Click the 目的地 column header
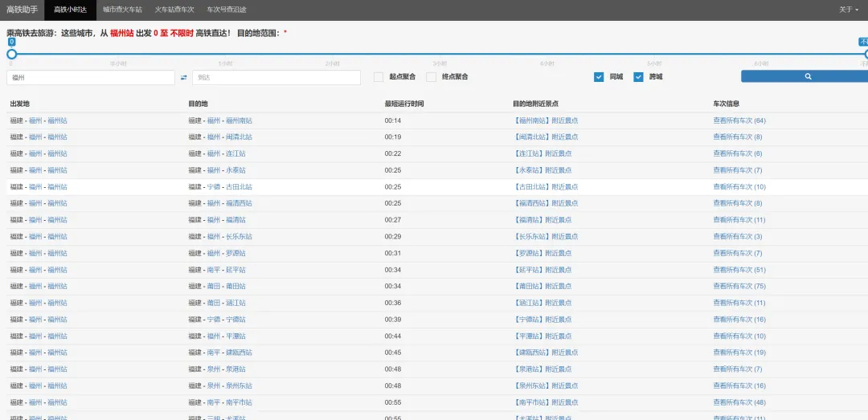This screenshot has height=420, width=868. point(199,104)
